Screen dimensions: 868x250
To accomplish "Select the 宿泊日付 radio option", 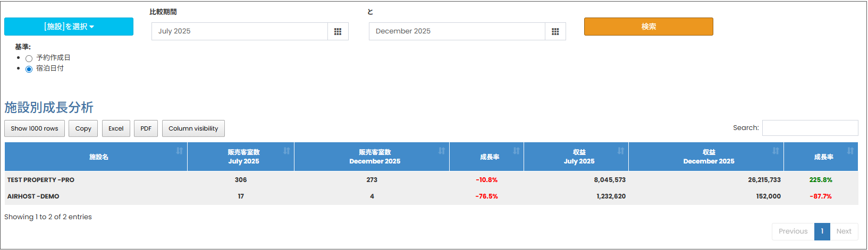I will [x=29, y=69].
